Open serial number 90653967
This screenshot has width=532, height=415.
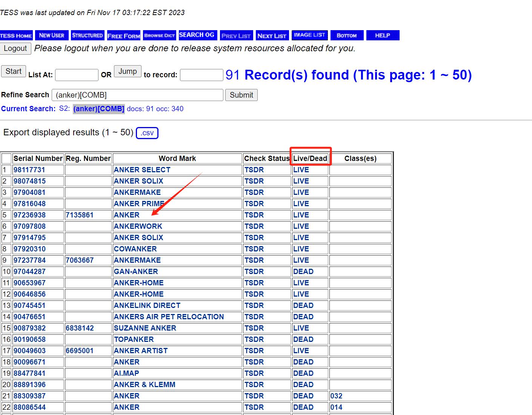tap(29, 283)
